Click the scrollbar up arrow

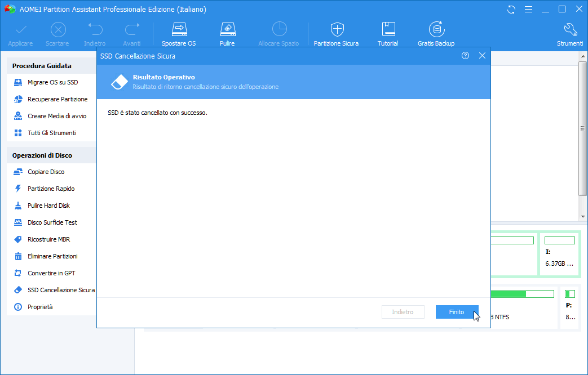583,56
